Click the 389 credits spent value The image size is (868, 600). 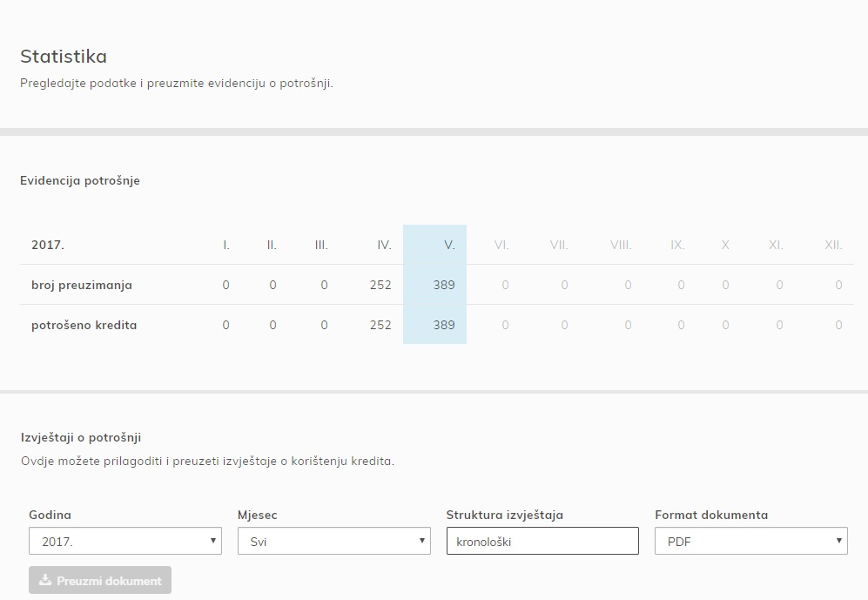pos(444,325)
